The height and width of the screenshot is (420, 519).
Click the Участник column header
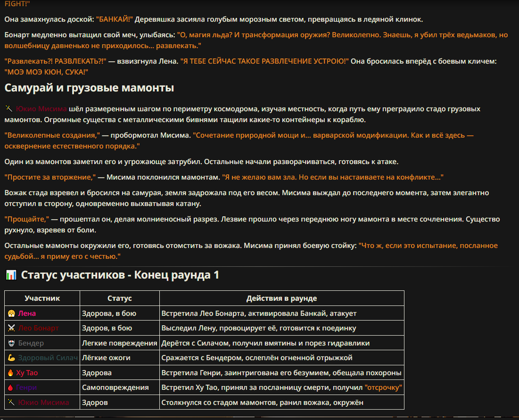click(42, 298)
